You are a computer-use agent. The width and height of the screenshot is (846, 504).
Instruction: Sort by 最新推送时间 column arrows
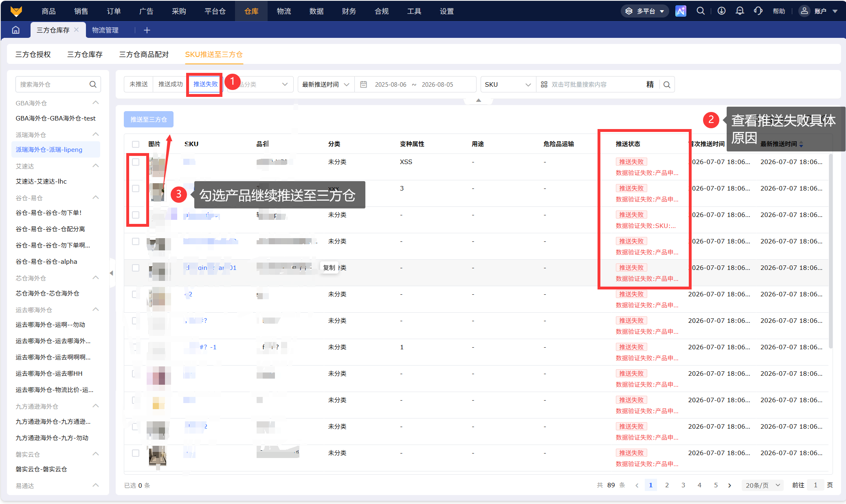coord(801,144)
